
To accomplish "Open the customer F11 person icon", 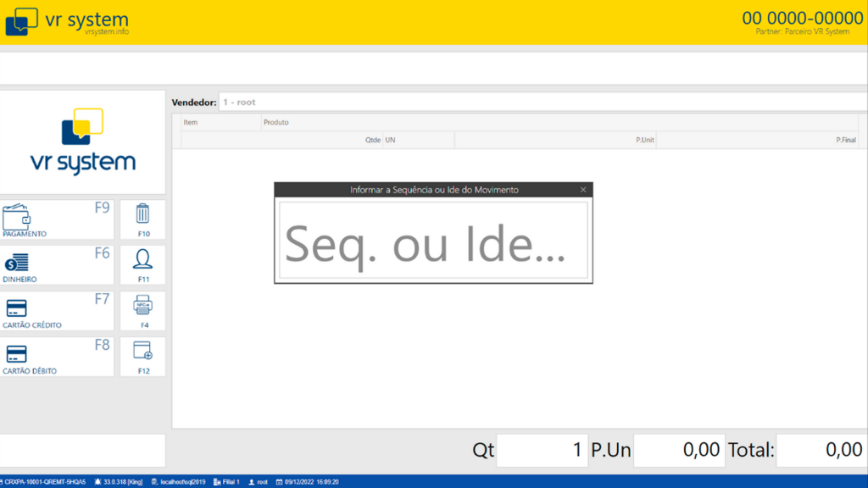I will click(142, 264).
